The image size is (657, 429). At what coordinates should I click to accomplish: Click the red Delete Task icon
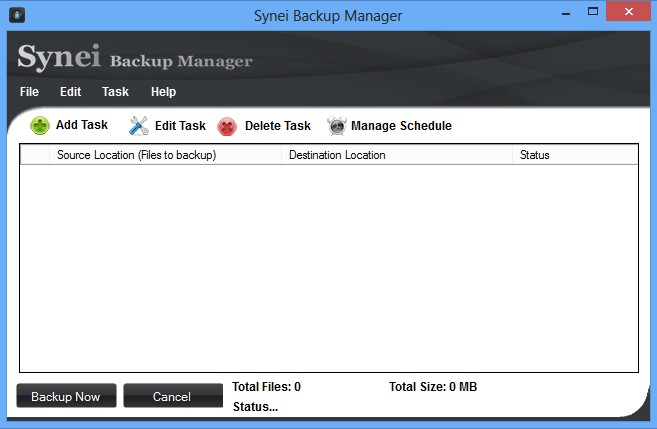tap(227, 126)
